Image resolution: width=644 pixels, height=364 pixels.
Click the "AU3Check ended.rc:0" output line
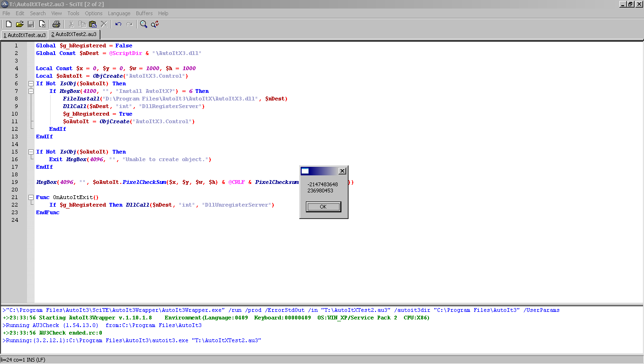(x=52, y=333)
